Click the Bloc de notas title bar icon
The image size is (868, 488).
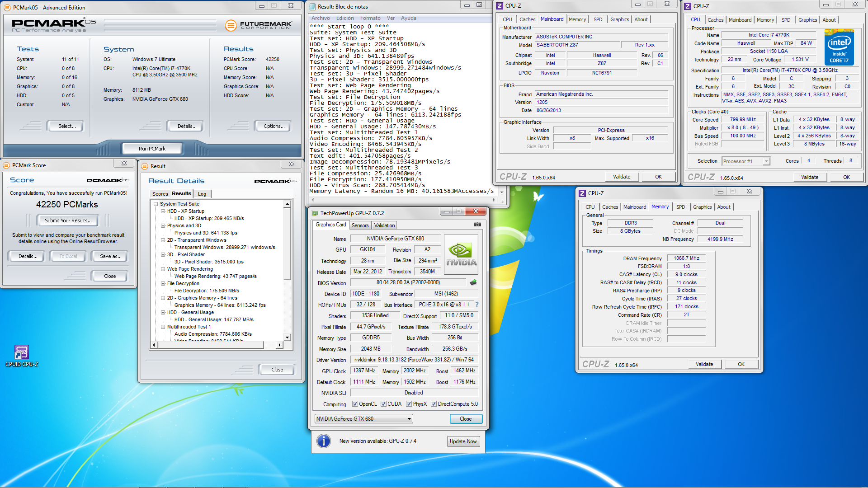(312, 7)
